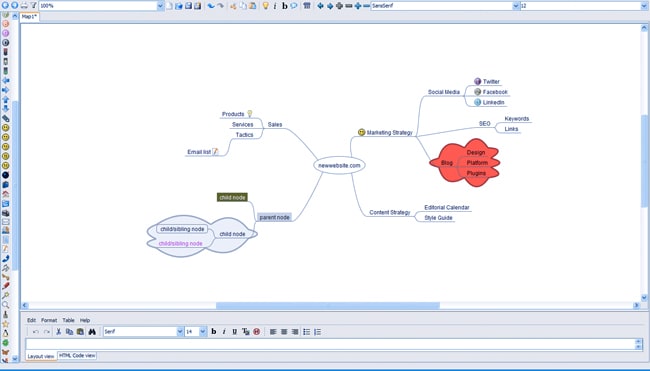
Task: Open the Serif font dropdown in note editor
Action: pyautogui.click(x=180, y=332)
